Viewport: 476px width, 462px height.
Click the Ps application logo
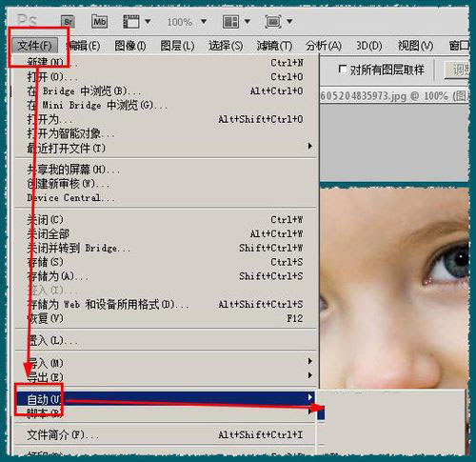point(27,20)
